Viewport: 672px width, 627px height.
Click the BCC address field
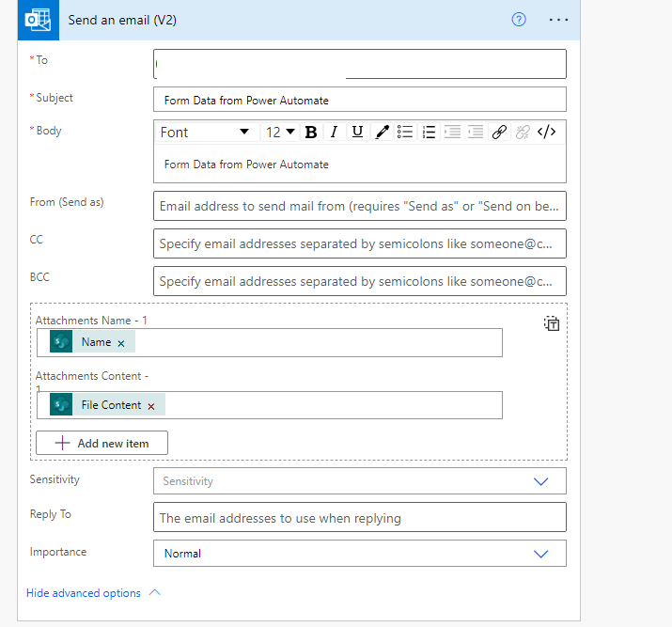pyautogui.click(x=360, y=281)
